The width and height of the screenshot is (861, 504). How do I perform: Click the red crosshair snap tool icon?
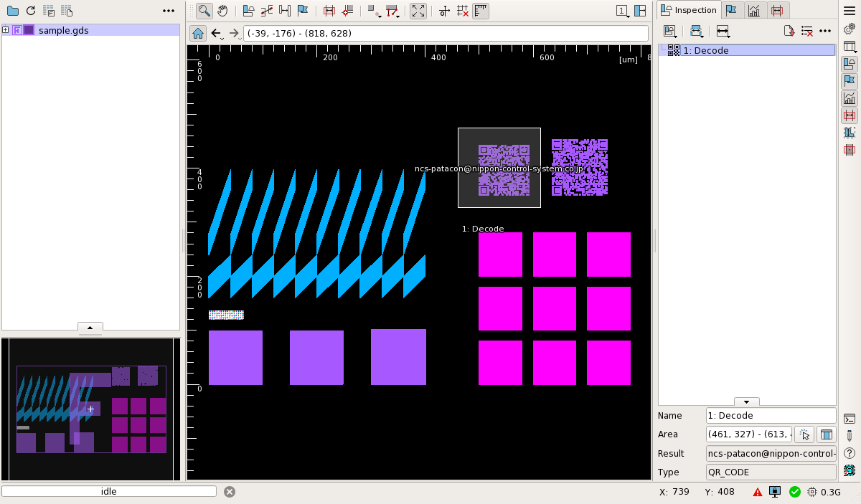click(x=347, y=11)
